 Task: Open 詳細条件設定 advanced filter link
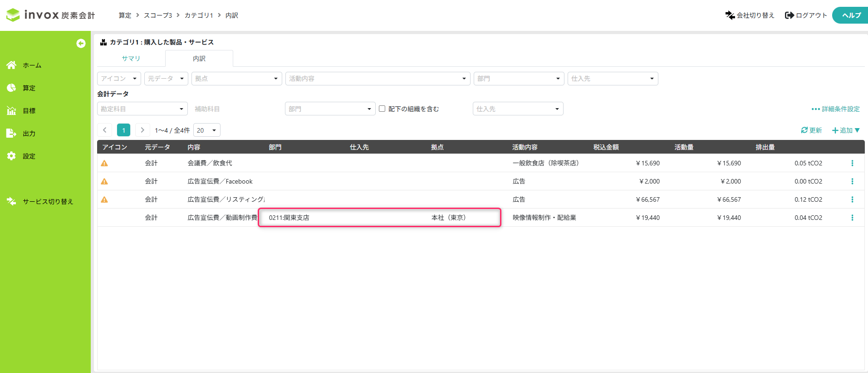(835, 109)
